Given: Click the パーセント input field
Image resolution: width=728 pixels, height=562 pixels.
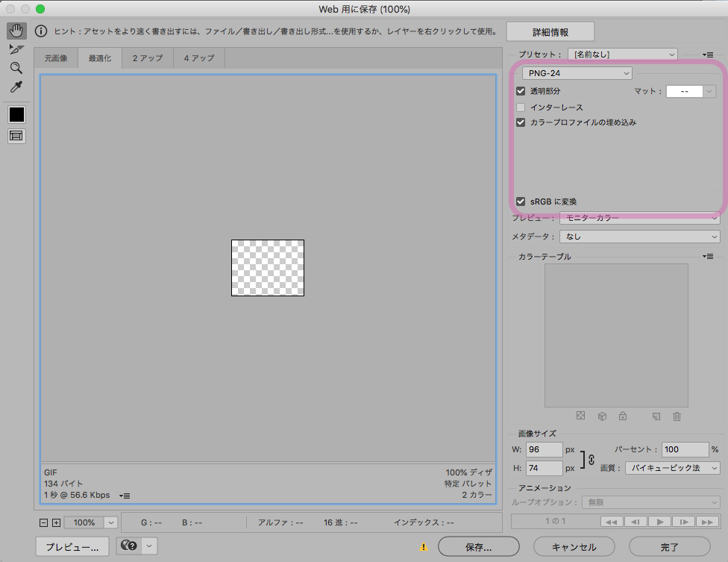Looking at the screenshot, I should click(685, 449).
